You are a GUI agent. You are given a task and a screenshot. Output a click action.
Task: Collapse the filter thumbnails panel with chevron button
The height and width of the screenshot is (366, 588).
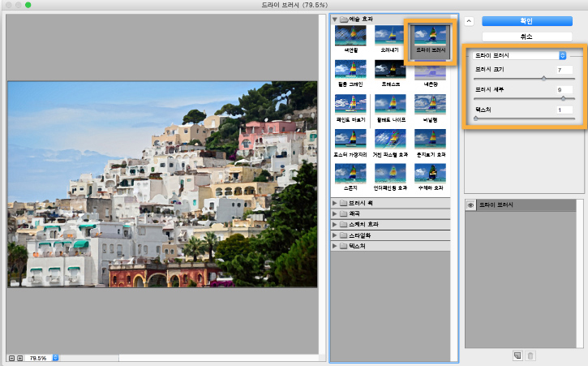[x=469, y=21]
